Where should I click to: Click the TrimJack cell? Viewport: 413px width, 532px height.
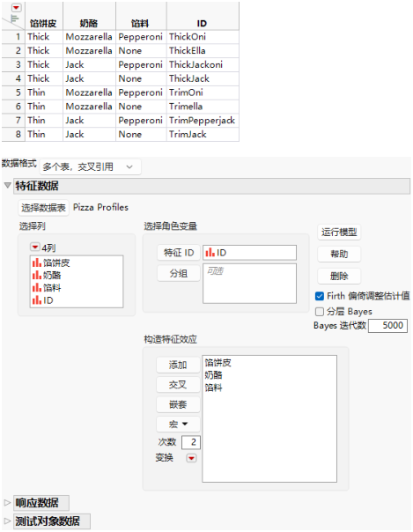203,134
